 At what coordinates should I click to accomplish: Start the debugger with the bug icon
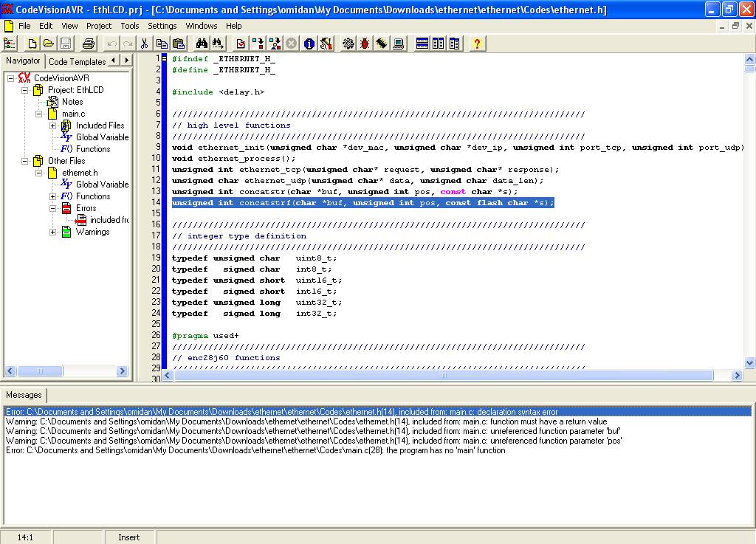pos(365,44)
